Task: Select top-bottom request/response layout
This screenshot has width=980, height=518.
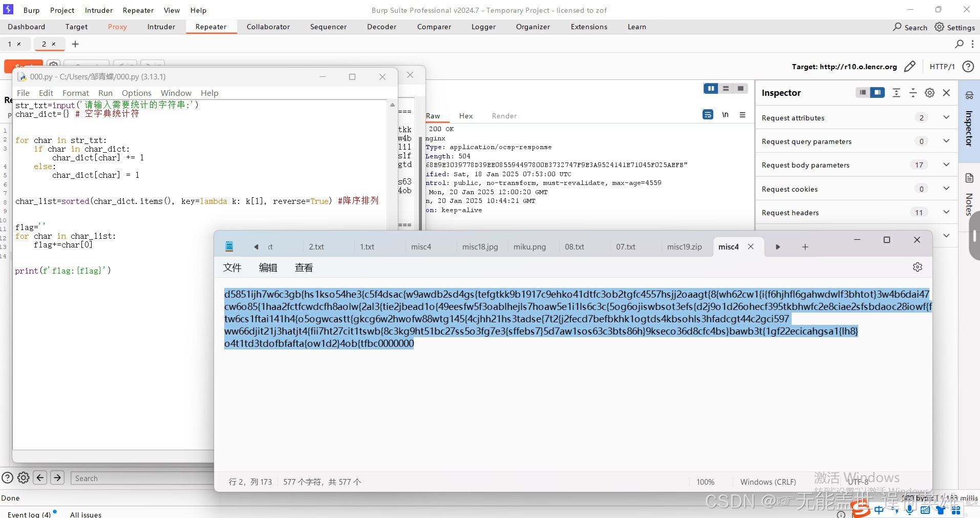Action: [726, 89]
